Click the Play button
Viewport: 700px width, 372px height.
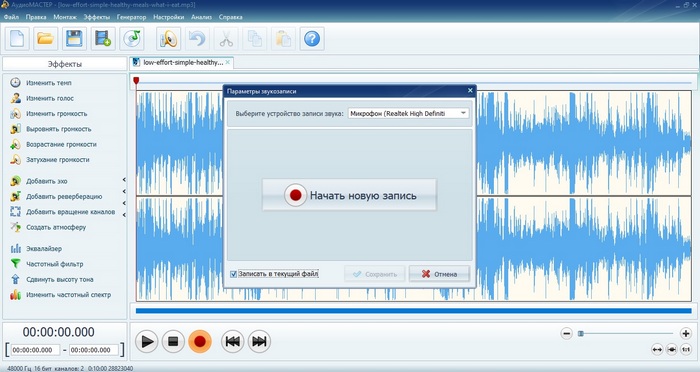click(x=146, y=342)
